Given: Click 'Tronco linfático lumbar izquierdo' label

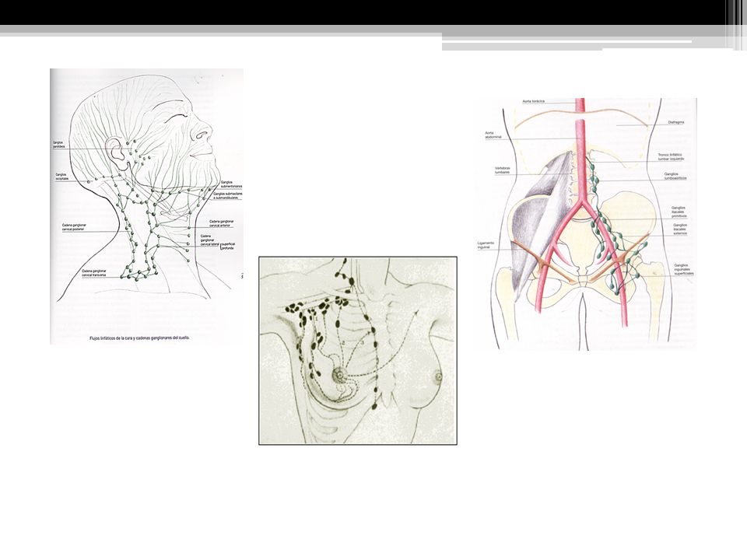Looking at the screenshot, I should 671,156.
